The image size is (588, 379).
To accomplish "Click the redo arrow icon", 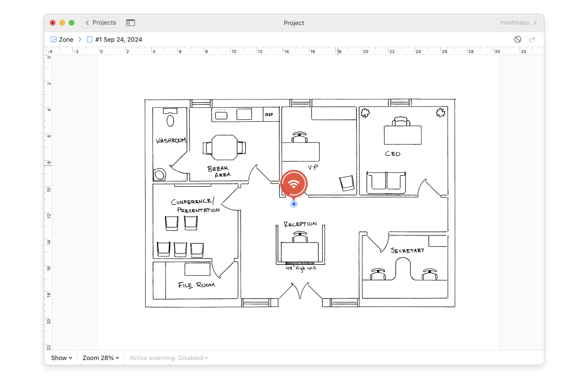I will [x=532, y=39].
